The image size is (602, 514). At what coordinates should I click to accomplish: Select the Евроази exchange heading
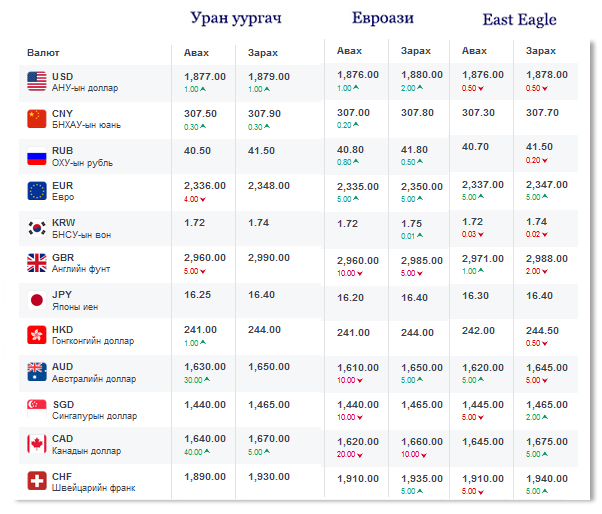point(383,19)
